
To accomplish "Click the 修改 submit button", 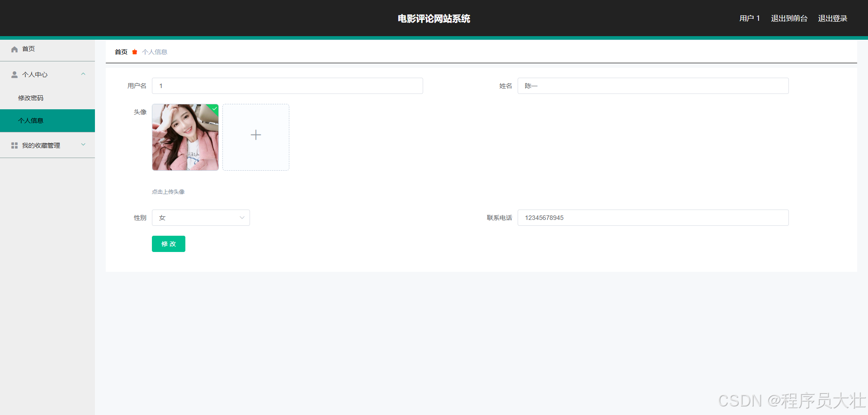I will pyautogui.click(x=168, y=243).
